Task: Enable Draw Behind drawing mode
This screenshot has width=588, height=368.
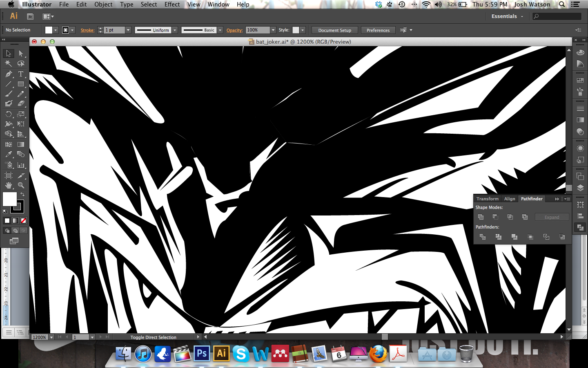Action: click(16, 231)
